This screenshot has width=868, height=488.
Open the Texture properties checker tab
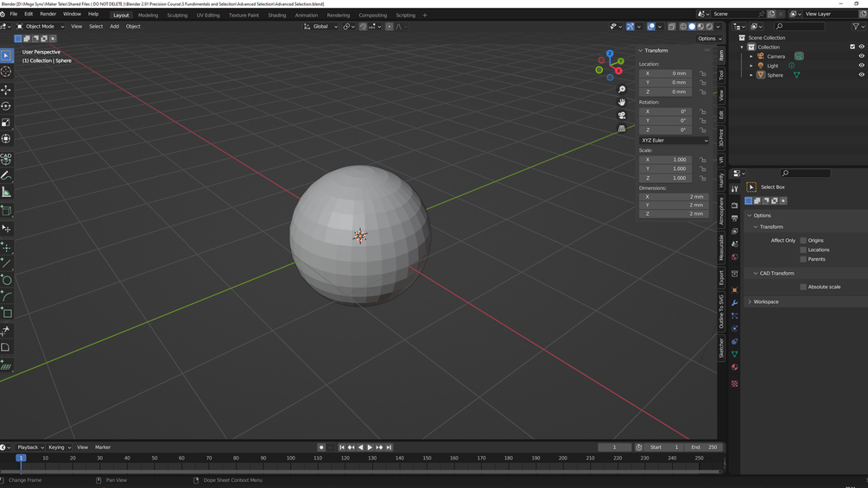click(735, 383)
